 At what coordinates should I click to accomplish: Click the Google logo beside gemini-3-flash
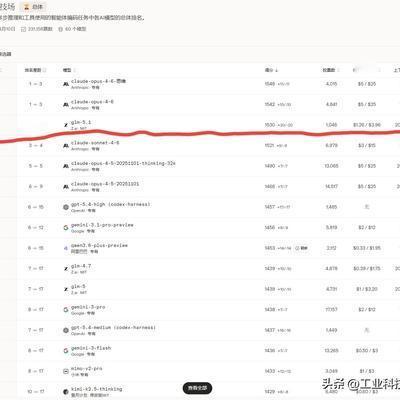tap(66, 351)
